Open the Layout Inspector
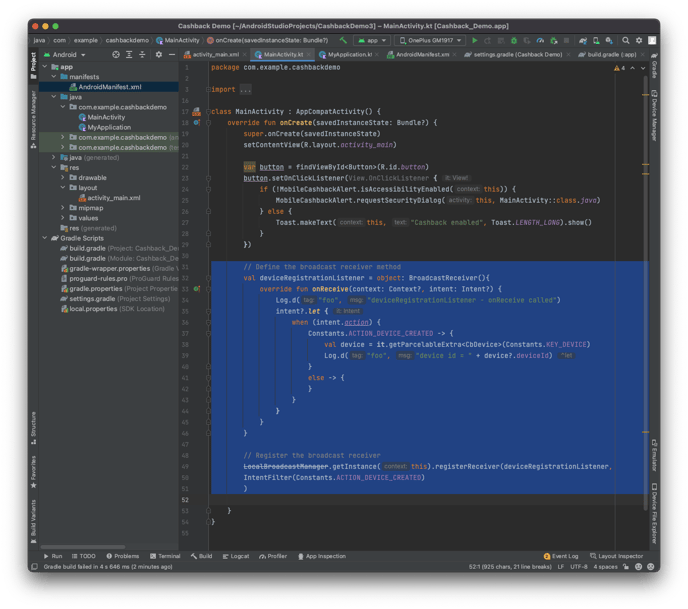The height and width of the screenshot is (609, 688). (620, 556)
